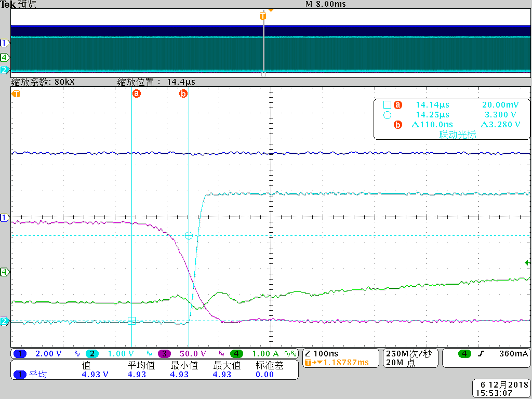This screenshot has height=399, width=532.
Task: Click the Δ3.280 V delta voltage value
Action: pyautogui.click(x=500, y=125)
